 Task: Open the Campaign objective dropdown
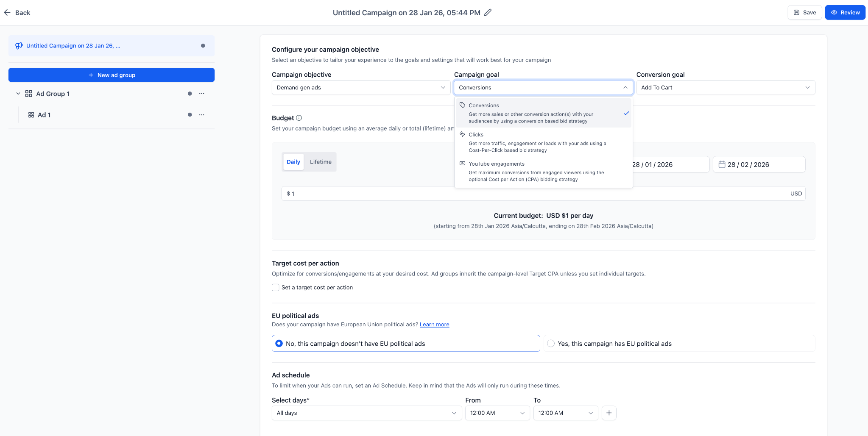tap(360, 88)
